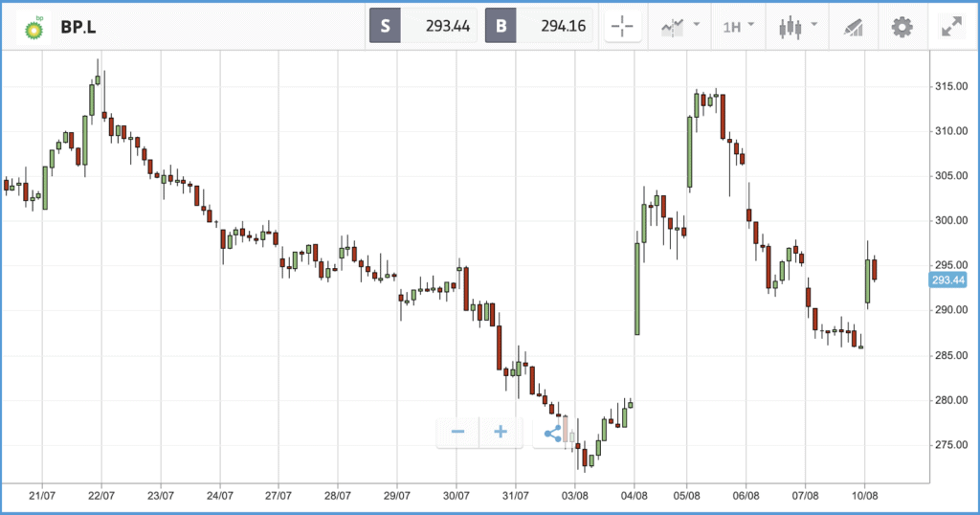This screenshot has width=980, height=515.
Task: Select the candlestick chart type icon
Action: click(790, 28)
